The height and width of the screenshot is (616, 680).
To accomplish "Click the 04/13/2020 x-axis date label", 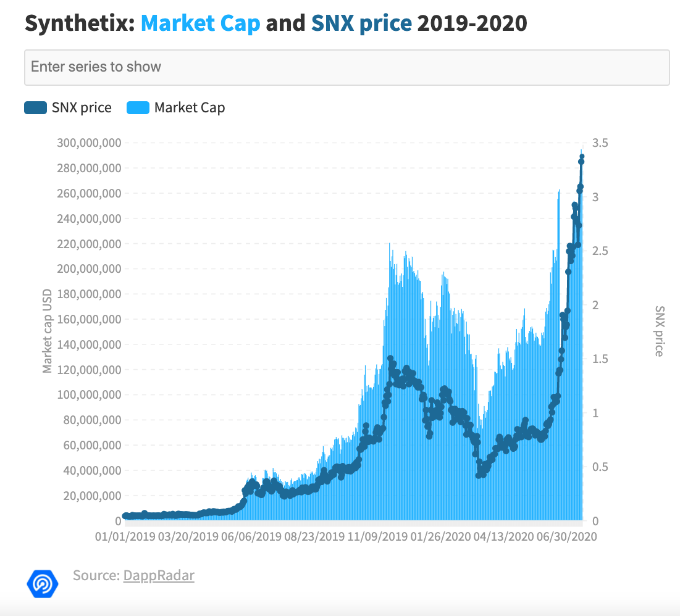I will (503, 536).
